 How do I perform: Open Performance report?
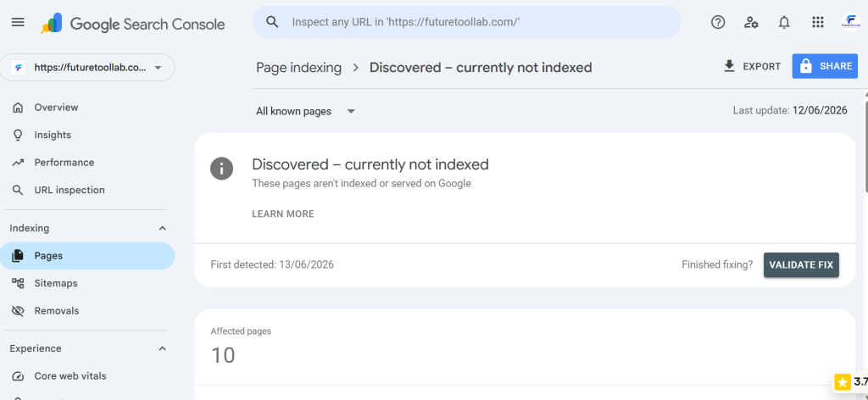[x=87, y=163]
